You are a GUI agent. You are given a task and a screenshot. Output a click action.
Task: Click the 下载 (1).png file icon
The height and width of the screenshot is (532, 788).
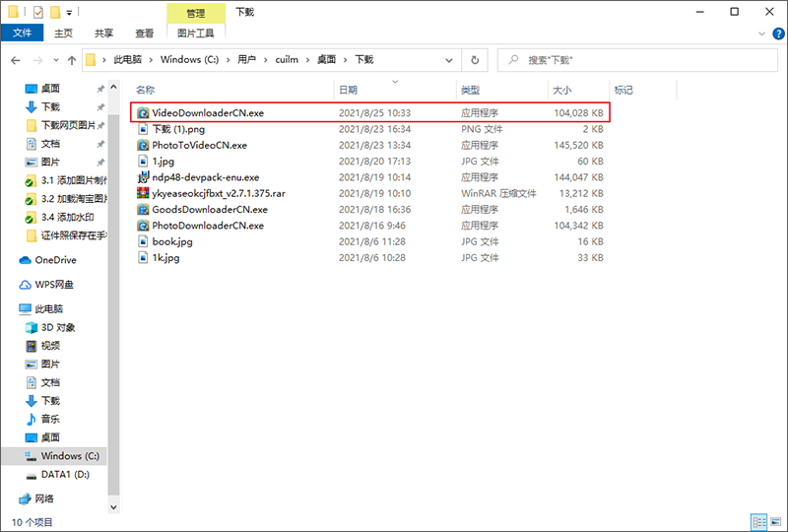point(143,129)
